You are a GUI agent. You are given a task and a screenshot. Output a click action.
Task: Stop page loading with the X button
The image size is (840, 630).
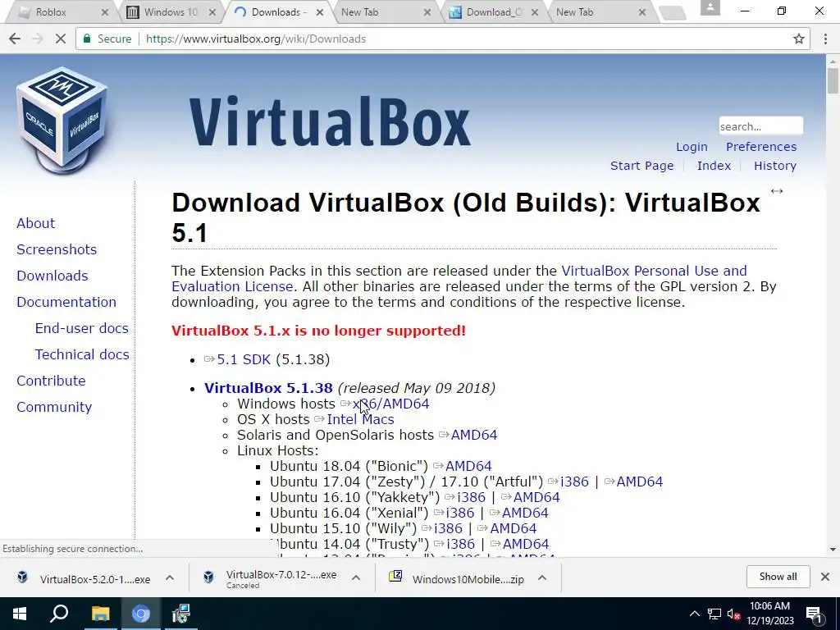[61, 39]
